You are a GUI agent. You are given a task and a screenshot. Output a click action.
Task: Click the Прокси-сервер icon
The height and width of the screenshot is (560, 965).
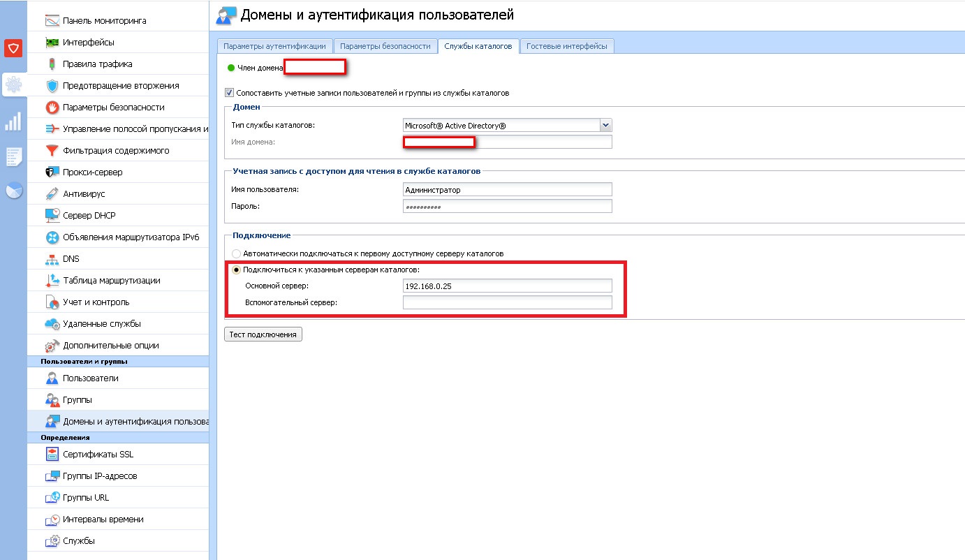pos(52,172)
